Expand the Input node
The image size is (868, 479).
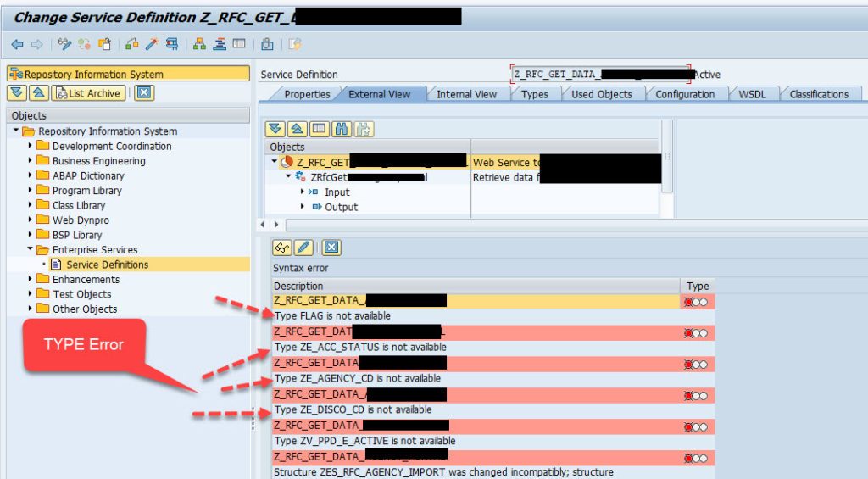303,192
